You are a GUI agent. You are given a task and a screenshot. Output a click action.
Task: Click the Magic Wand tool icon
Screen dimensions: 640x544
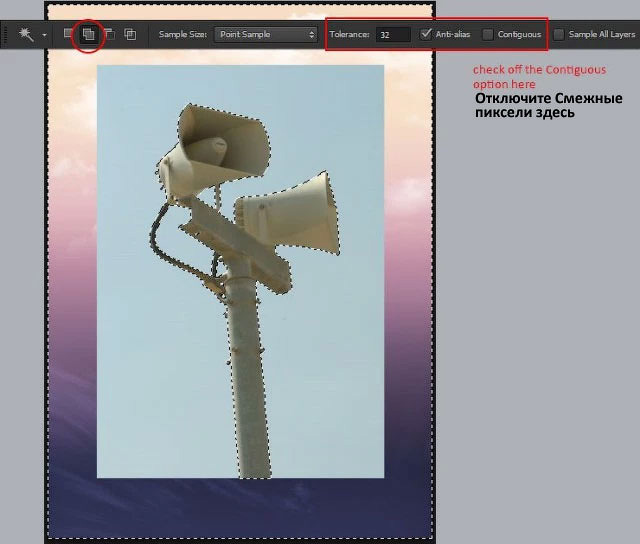point(27,35)
